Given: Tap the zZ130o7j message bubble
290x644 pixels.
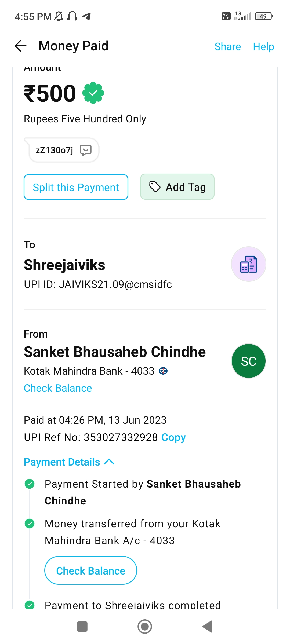Looking at the screenshot, I should tap(54, 150).
